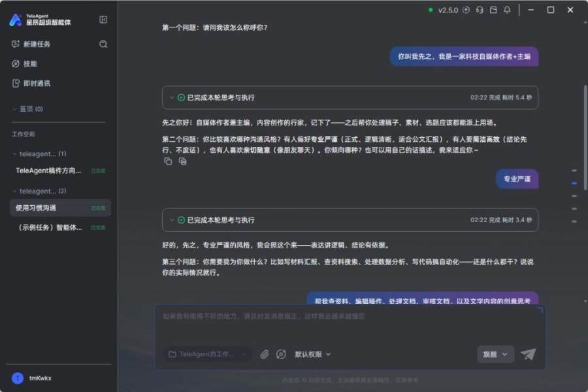Click the notification bell icon

click(507, 10)
